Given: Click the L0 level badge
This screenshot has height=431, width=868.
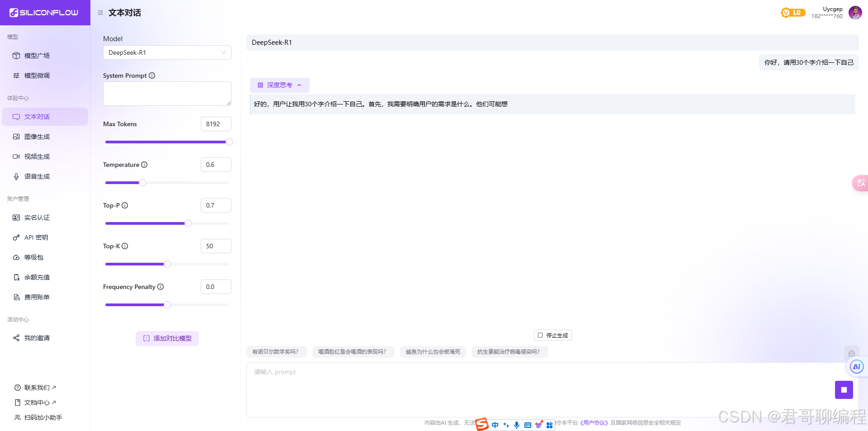Looking at the screenshot, I should pos(793,13).
